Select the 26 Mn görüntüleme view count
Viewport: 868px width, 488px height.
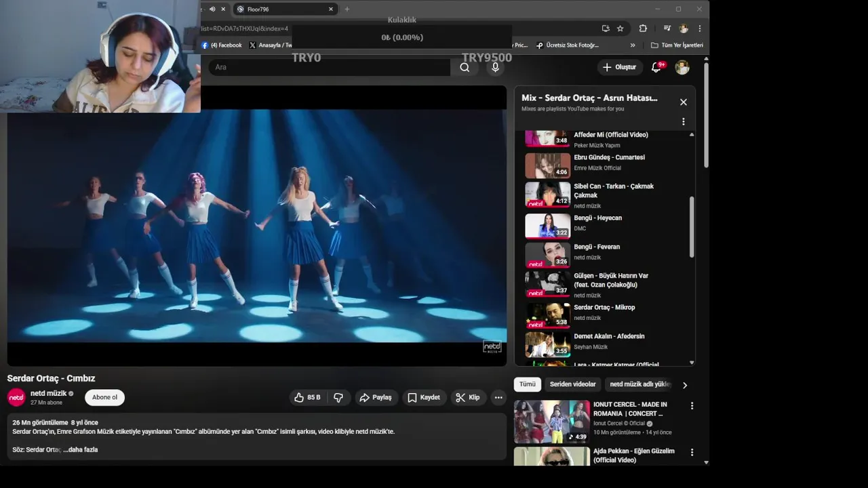point(40,423)
